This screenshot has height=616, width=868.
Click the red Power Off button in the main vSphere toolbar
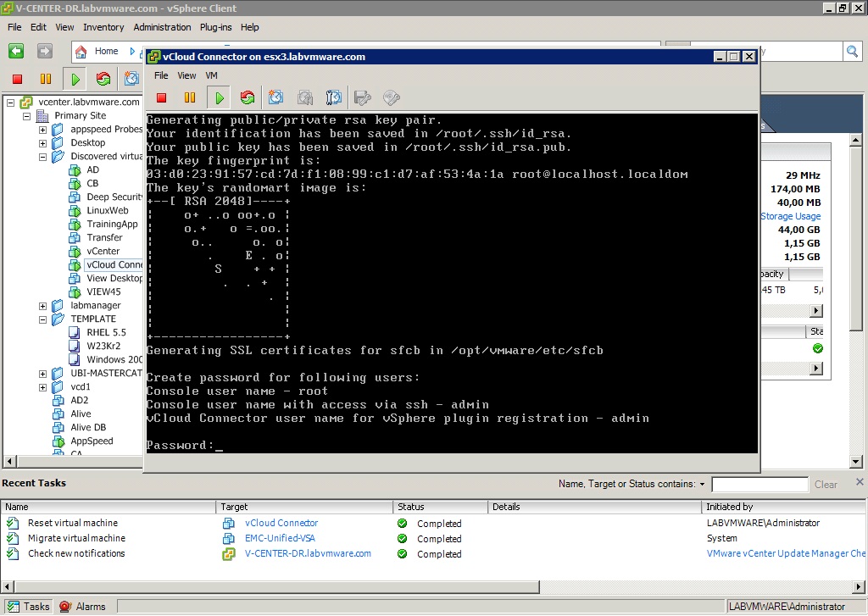coord(17,79)
